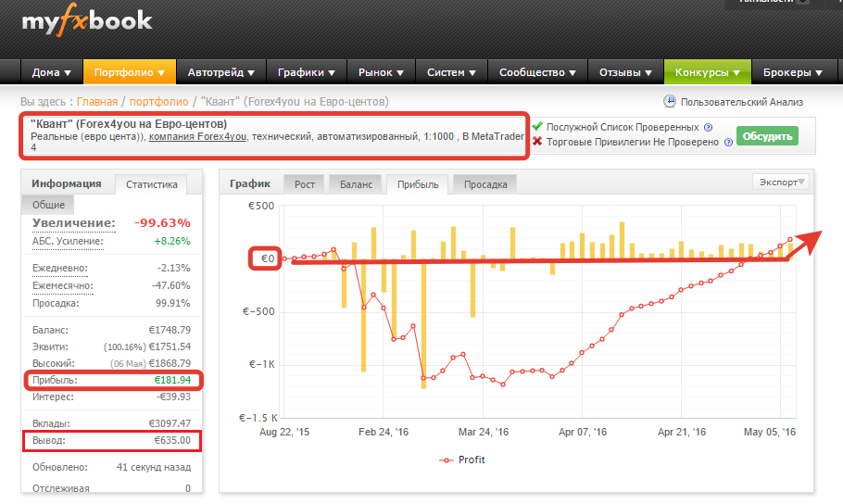Click the €1868.79 highest value
Screen dimensions: 843x504
click(170, 363)
